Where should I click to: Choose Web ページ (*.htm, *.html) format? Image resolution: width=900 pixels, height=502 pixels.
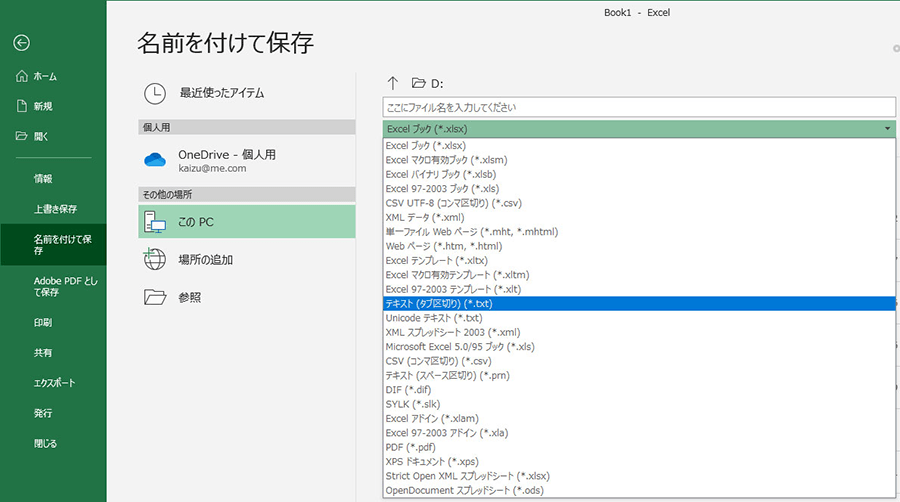639,246
